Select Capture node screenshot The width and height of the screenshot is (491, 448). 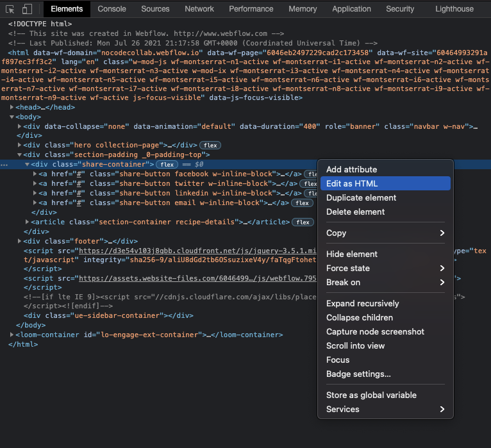point(385,331)
